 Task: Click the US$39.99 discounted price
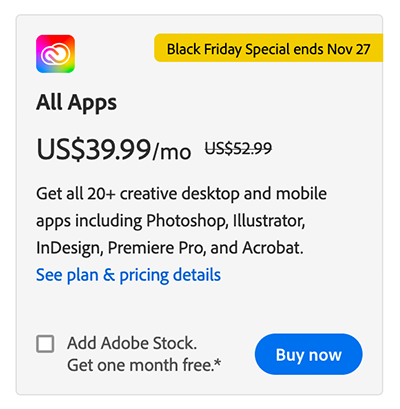pos(94,149)
